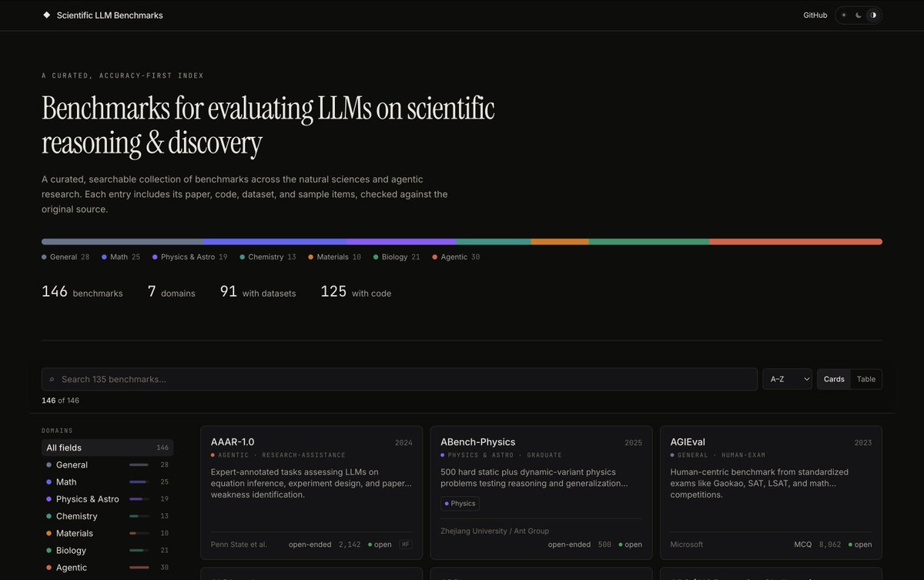Click Chemistry 13 in the color bar legend
924x580 pixels.
click(268, 256)
